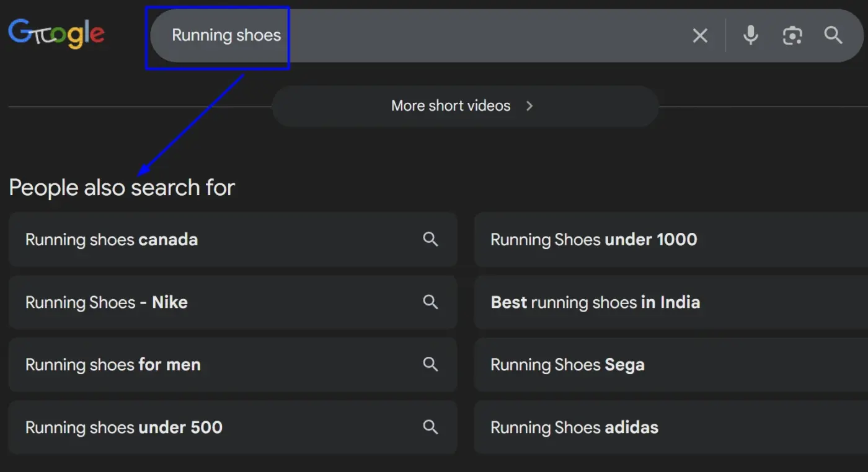Click magnifier icon in Running shoes for men row
Image resolution: width=868 pixels, height=472 pixels.
[430, 364]
